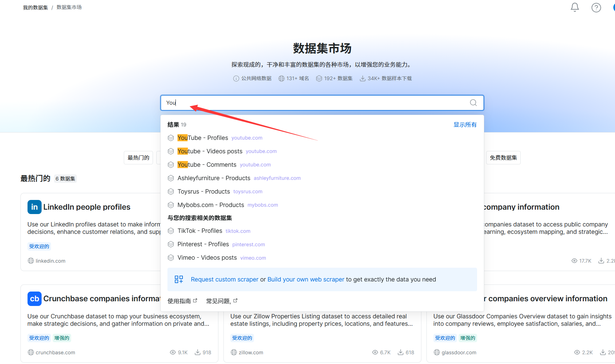
Task: Click the 增强的 tag on Glassdoor card
Action: [x=468, y=338]
